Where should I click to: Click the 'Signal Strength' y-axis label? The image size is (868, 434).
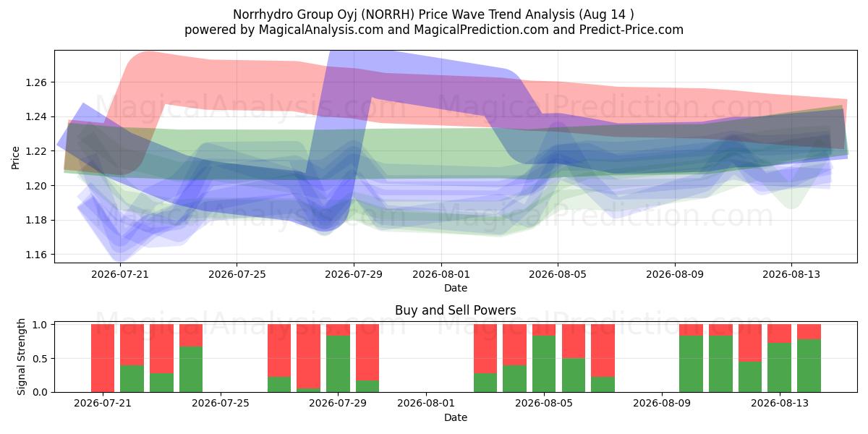coord(22,357)
